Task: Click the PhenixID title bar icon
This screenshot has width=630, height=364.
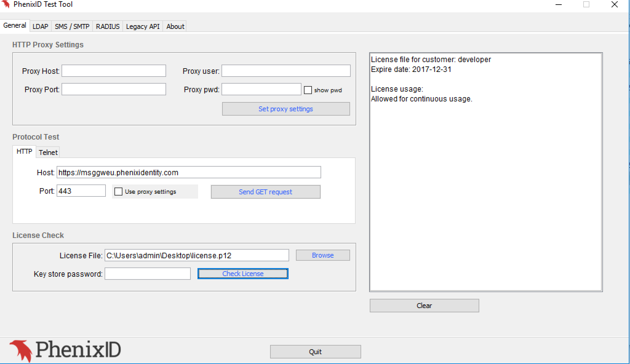Action: (6, 4)
